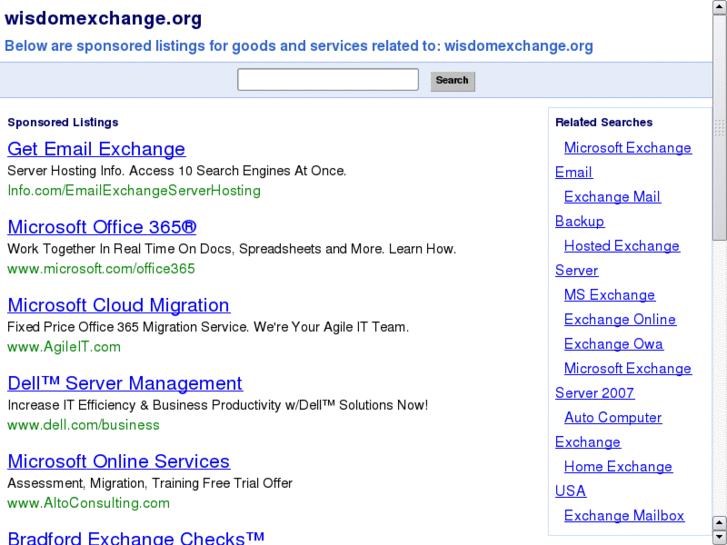Click Info.com/EmailExchangeServerHosting green URL
This screenshot has width=727, height=545.
coord(134,191)
